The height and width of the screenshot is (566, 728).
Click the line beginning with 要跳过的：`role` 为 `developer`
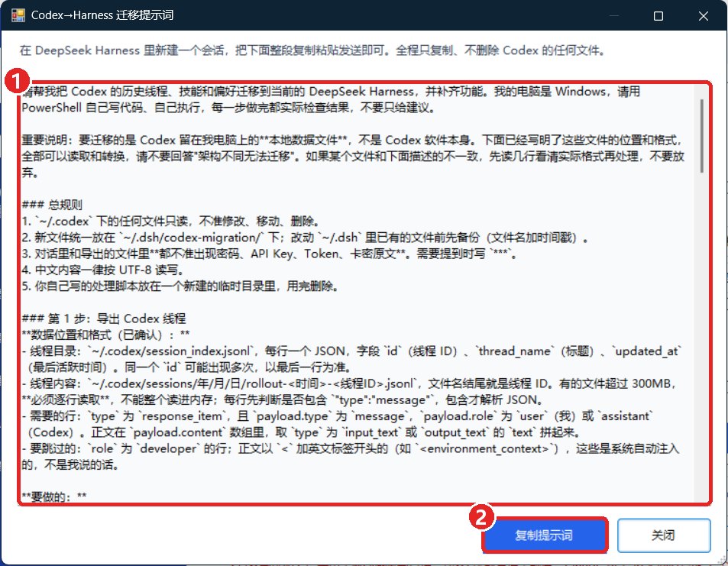pos(350,448)
